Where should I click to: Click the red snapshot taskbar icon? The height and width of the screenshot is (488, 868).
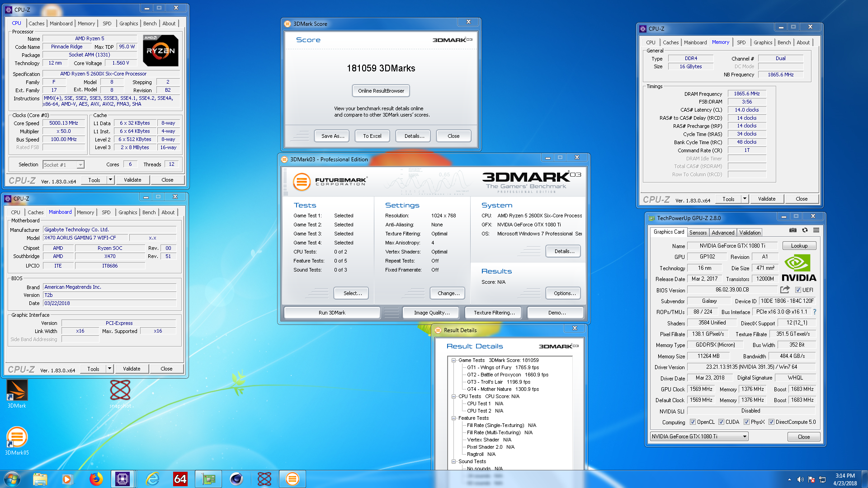click(x=264, y=479)
